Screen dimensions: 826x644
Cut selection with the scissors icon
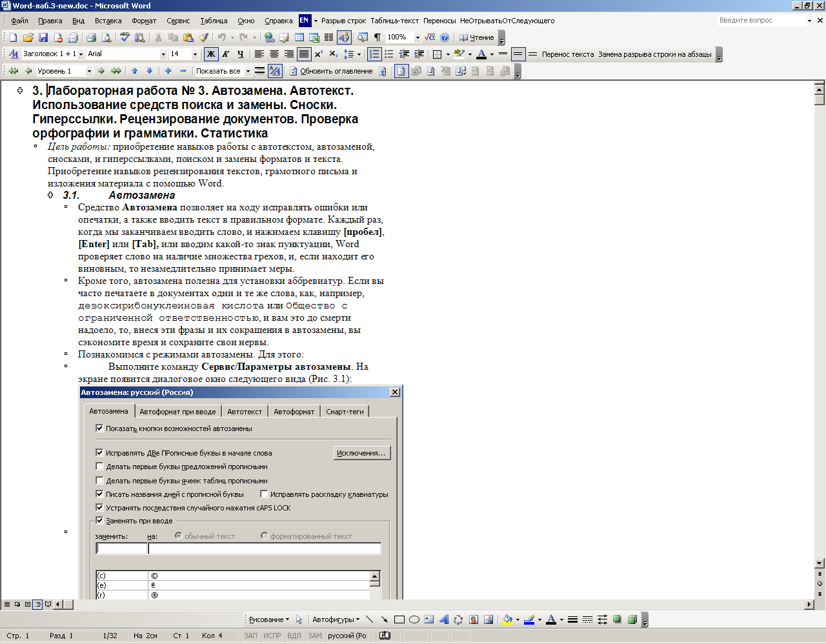(x=158, y=37)
